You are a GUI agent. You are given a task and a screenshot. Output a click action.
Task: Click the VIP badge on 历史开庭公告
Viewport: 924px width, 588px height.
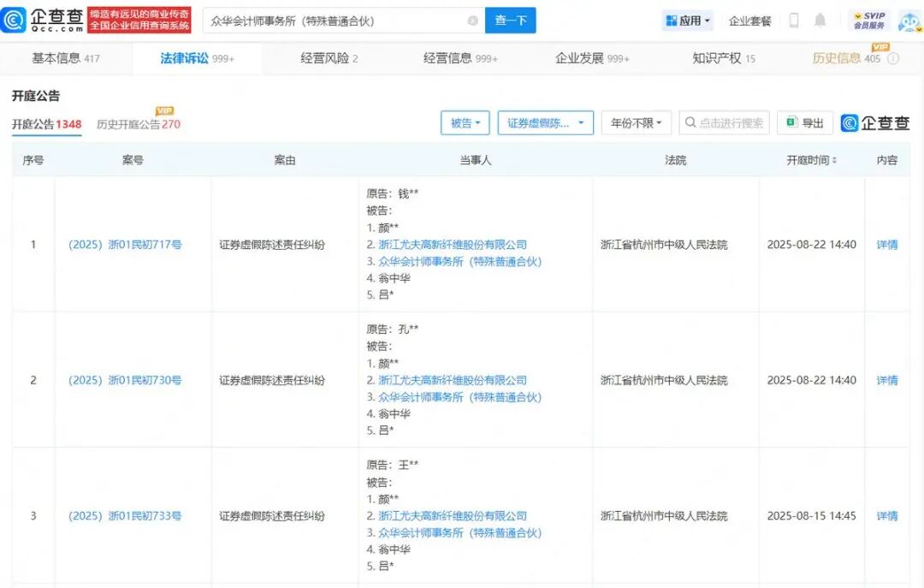[164, 110]
